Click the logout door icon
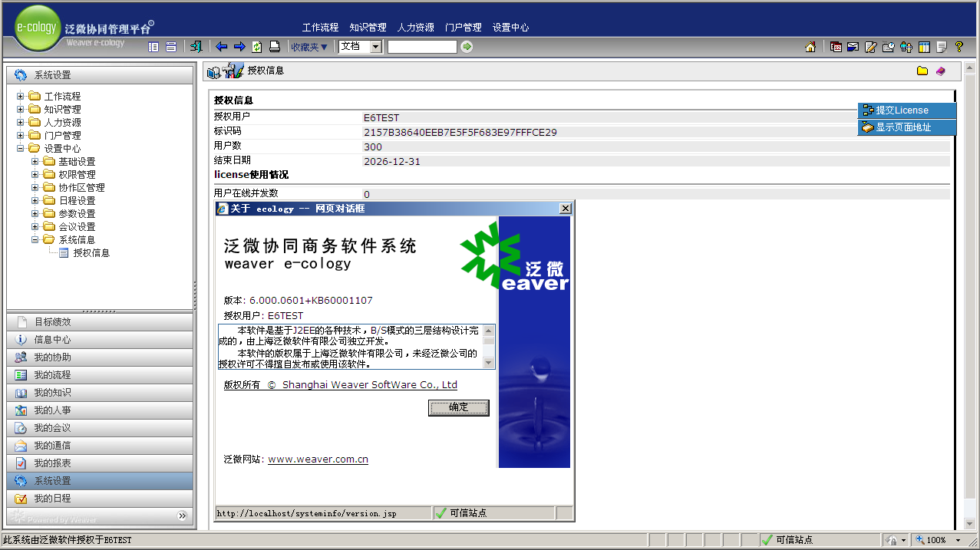980x550 pixels. pos(196,47)
